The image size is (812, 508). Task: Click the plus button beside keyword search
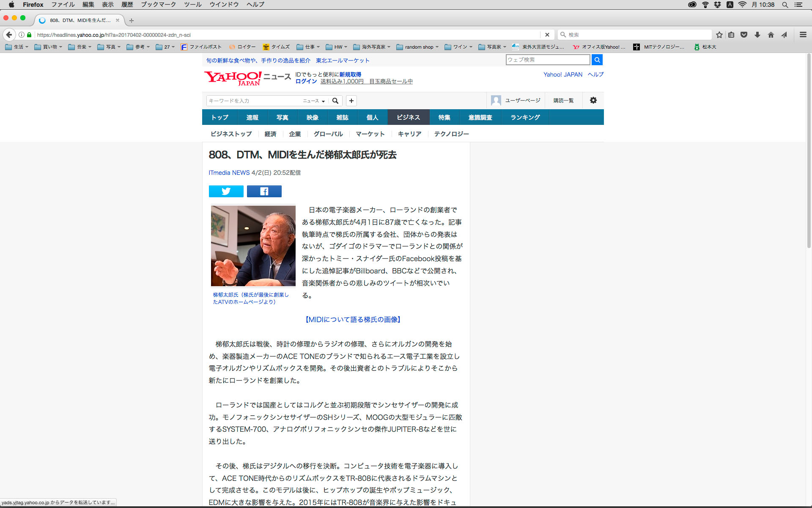coord(351,101)
